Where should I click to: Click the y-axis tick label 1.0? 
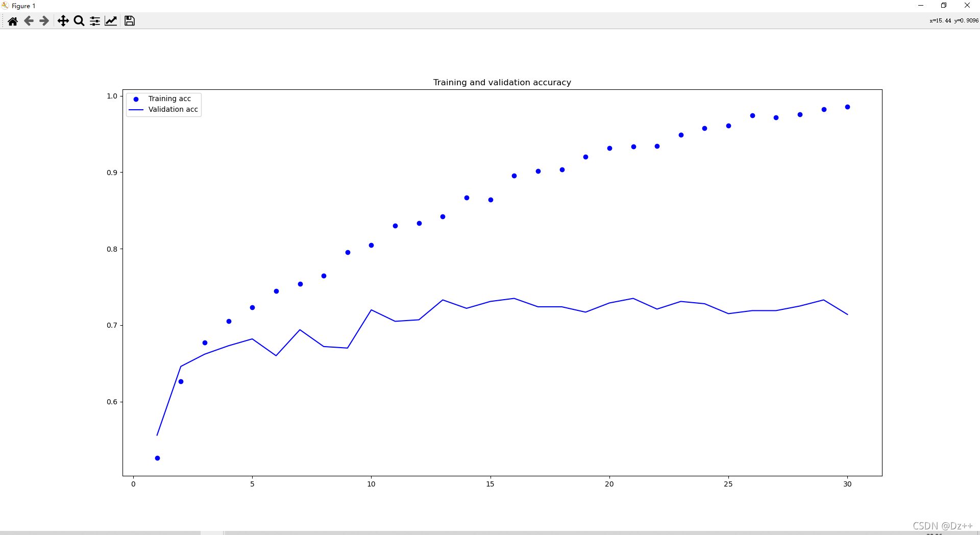pos(112,96)
